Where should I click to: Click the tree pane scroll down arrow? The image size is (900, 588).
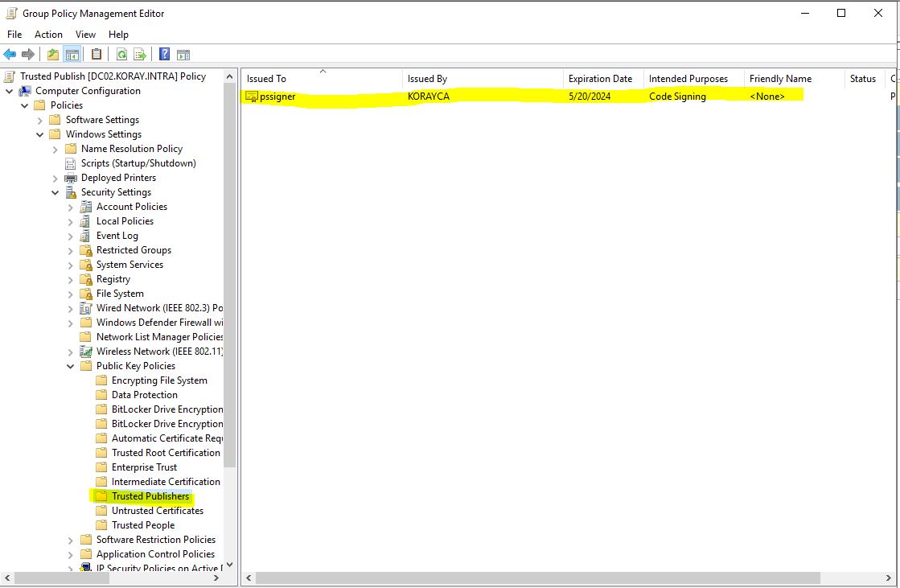click(229, 565)
